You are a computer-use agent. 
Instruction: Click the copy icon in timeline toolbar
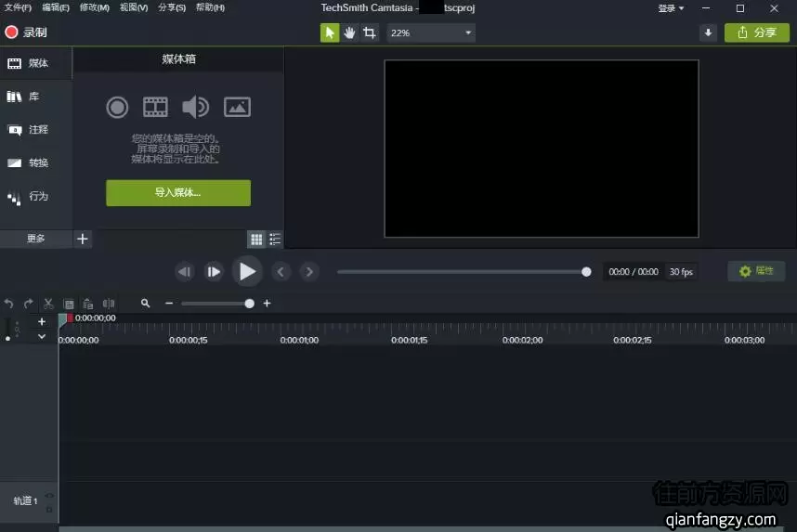tap(69, 304)
